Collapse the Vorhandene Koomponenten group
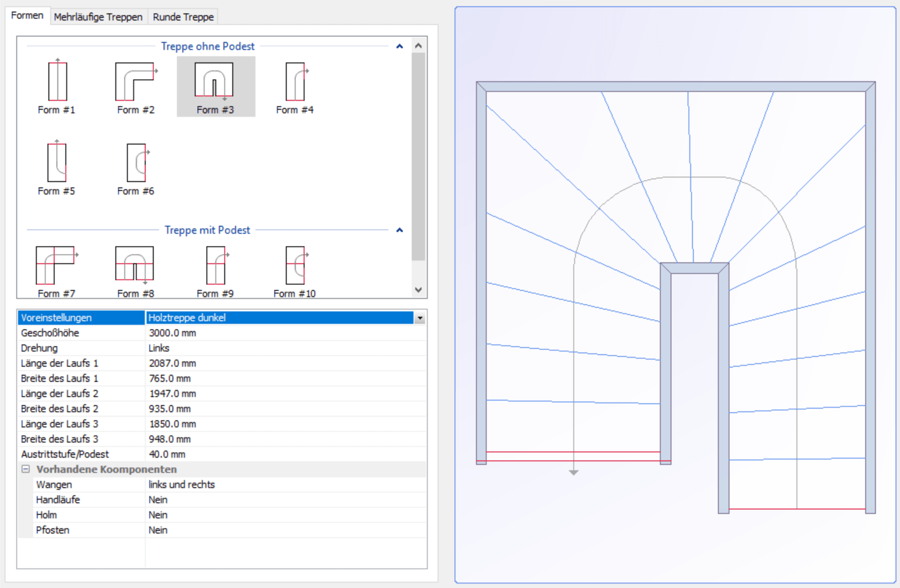The height and width of the screenshot is (588, 900). click(x=25, y=469)
